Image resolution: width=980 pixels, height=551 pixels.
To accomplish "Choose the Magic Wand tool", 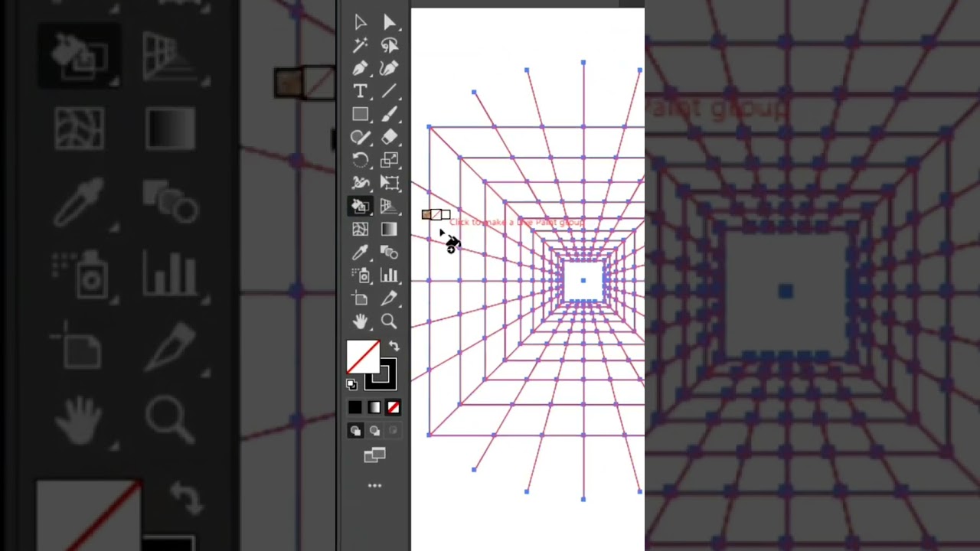I will [x=361, y=46].
